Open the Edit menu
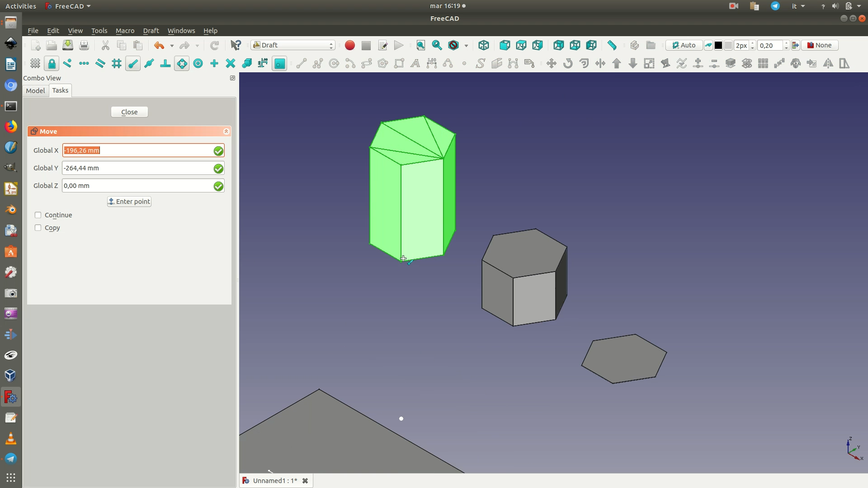 [53, 31]
